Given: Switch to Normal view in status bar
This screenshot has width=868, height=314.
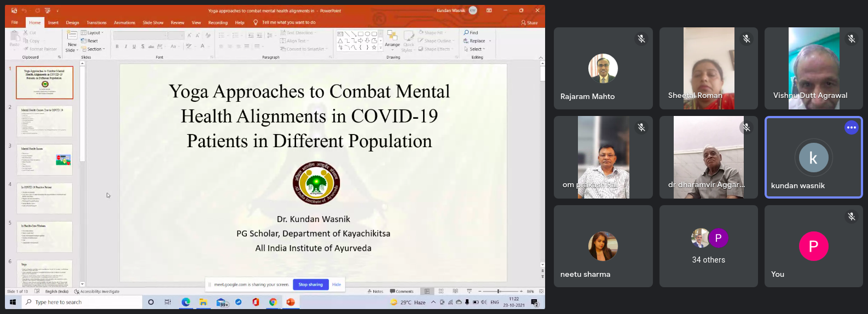Looking at the screenshot, I should click(x=426, y=292).
